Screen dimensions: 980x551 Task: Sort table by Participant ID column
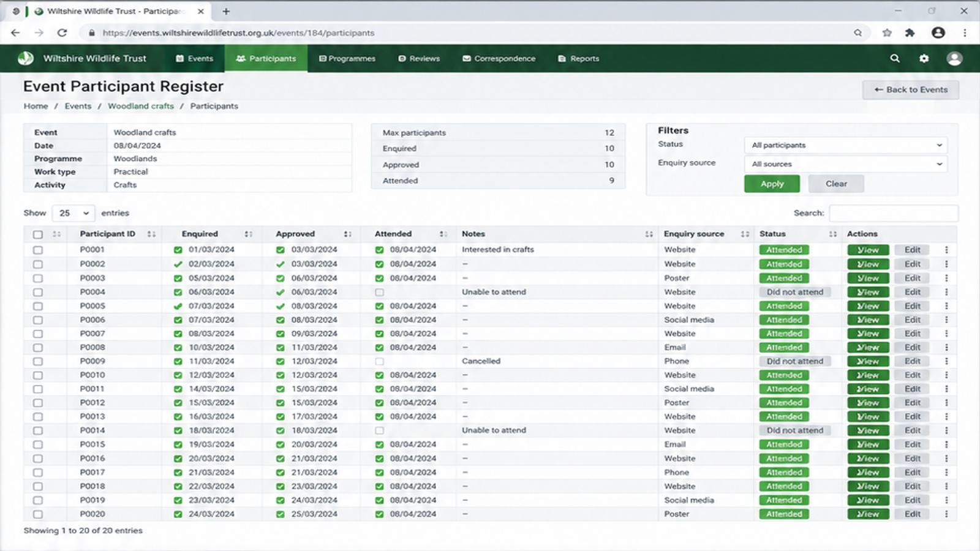tap(151, 234)
